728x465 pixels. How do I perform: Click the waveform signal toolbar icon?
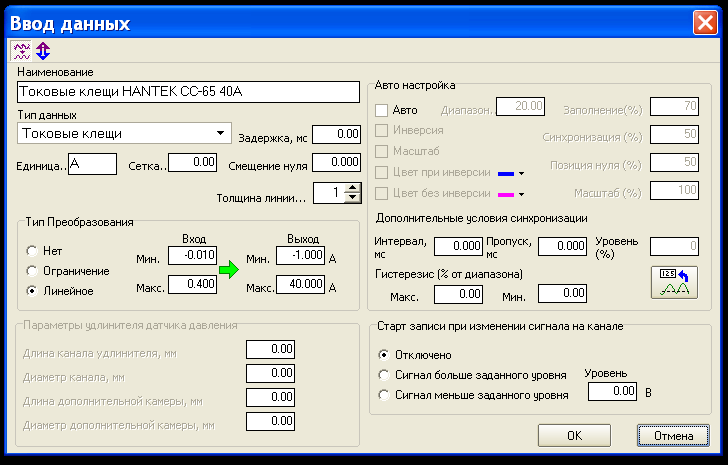[x=21, y=51]
